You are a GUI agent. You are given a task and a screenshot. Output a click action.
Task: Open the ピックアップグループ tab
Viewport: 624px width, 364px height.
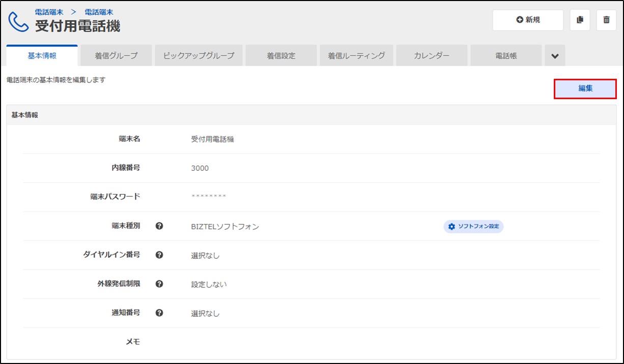pos(198,56)
